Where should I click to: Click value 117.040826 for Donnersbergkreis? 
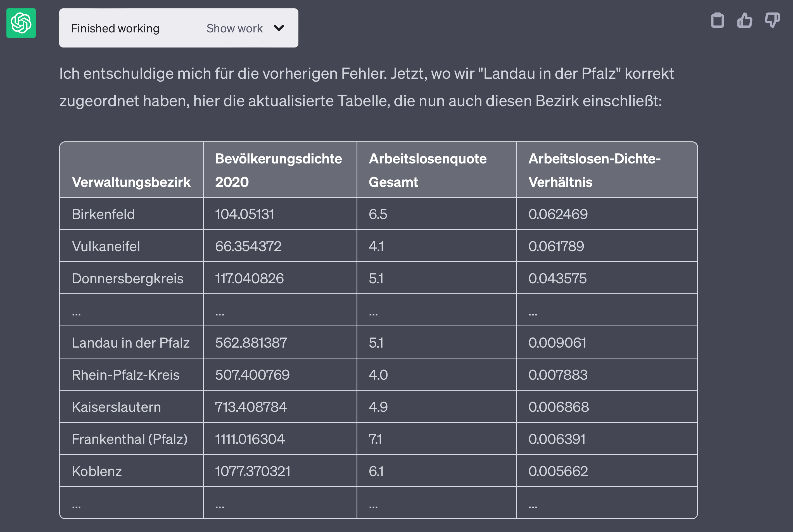pyautogui.click(x=249, y=279)
